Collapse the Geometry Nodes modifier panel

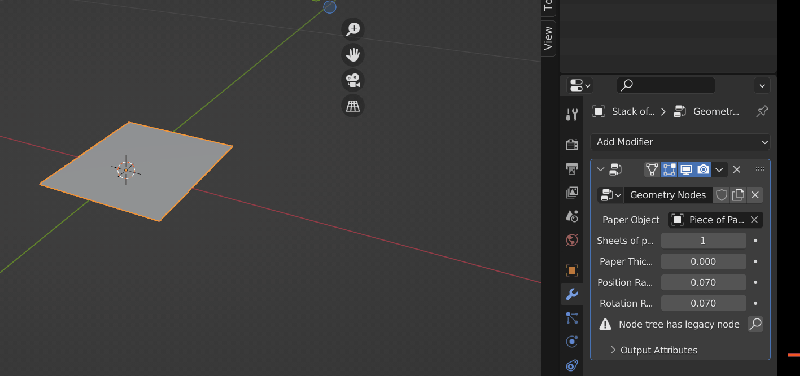click(601, 169)
